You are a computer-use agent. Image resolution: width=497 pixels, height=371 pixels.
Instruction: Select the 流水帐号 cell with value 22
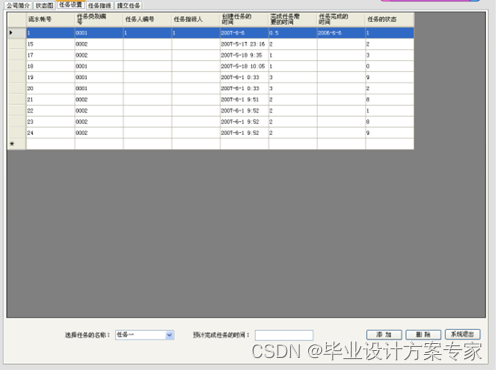[50, 110]
